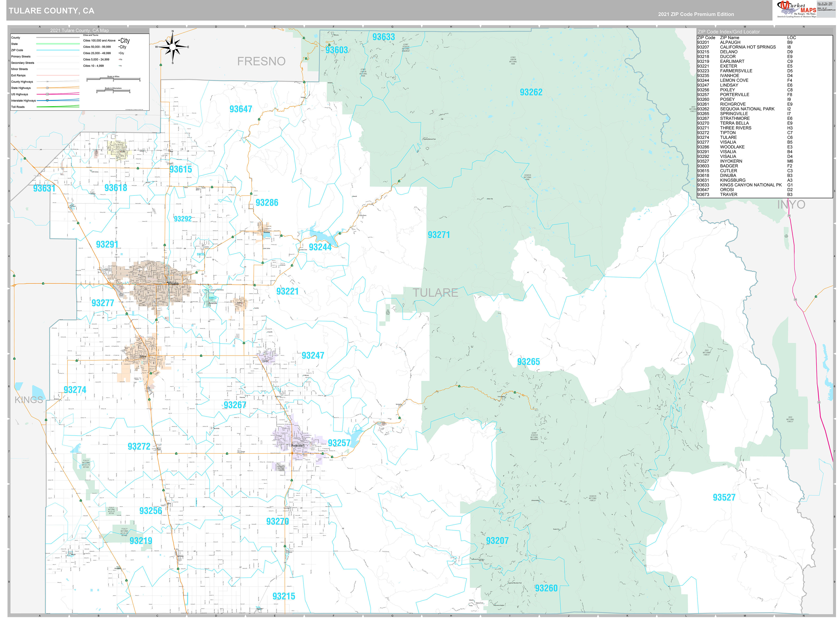Click the Interstate Highways shield symbol in legend
Image resolution: width=840 pixels, height=618 pixels.
pos(47,101)
